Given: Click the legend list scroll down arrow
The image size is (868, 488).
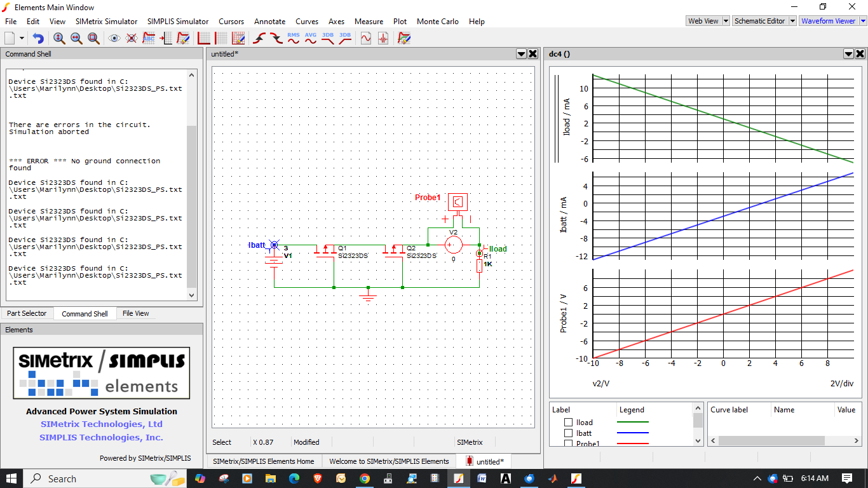Looking at the screenshot, I should click(698, 440).
